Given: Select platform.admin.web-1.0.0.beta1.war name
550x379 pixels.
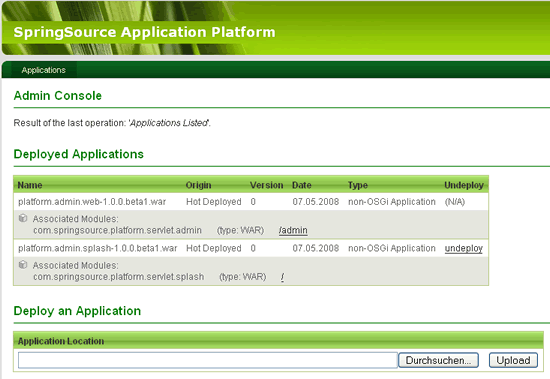Looking at the screenshot, I should coord(92,202).
